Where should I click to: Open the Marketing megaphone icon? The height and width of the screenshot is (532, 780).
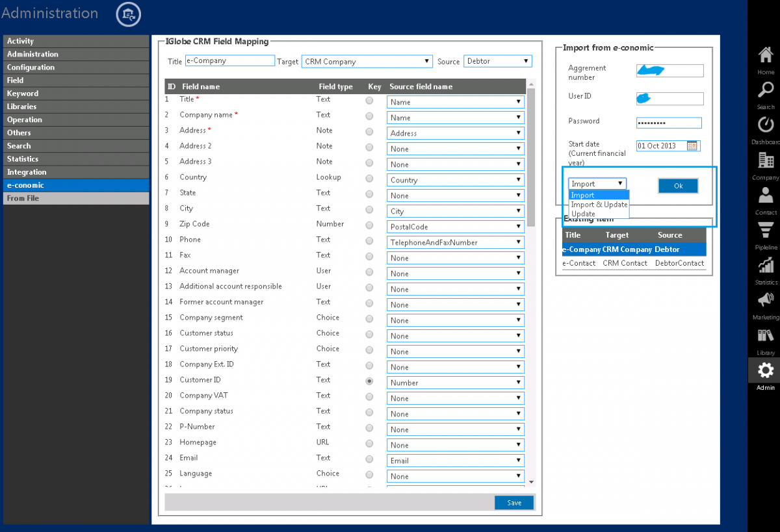tap(766, 300)
